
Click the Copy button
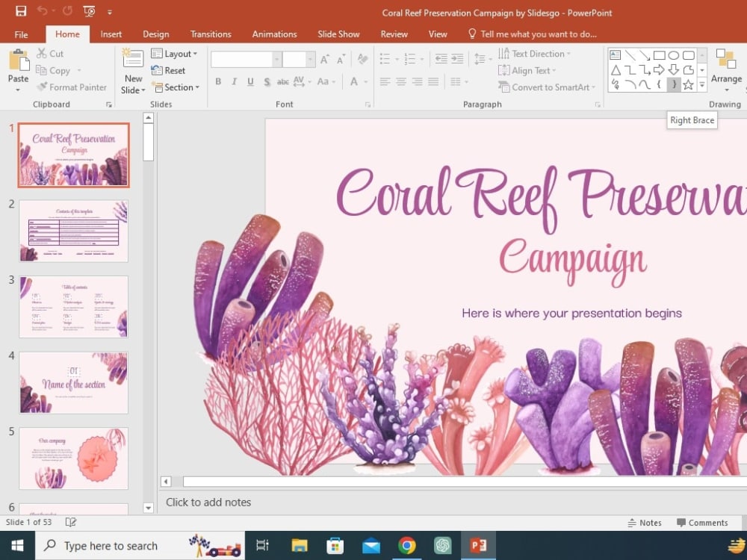point(53,70)
